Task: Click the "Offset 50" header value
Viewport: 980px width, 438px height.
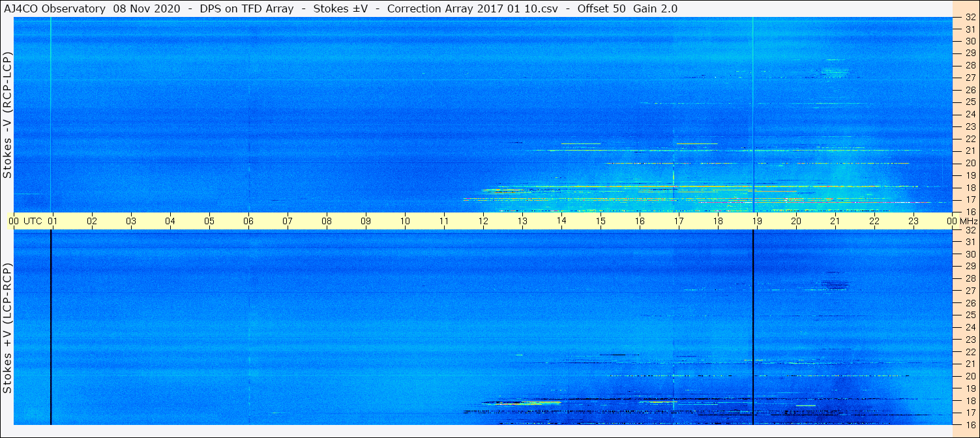Action: pyautogui.click(x=601, y=8)
